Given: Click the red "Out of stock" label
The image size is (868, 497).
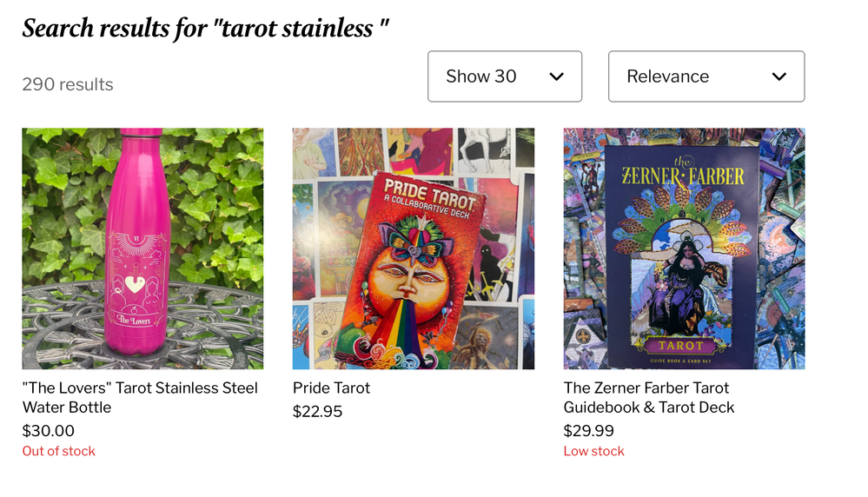Looking at the screenshot, I should coord(59,451).
